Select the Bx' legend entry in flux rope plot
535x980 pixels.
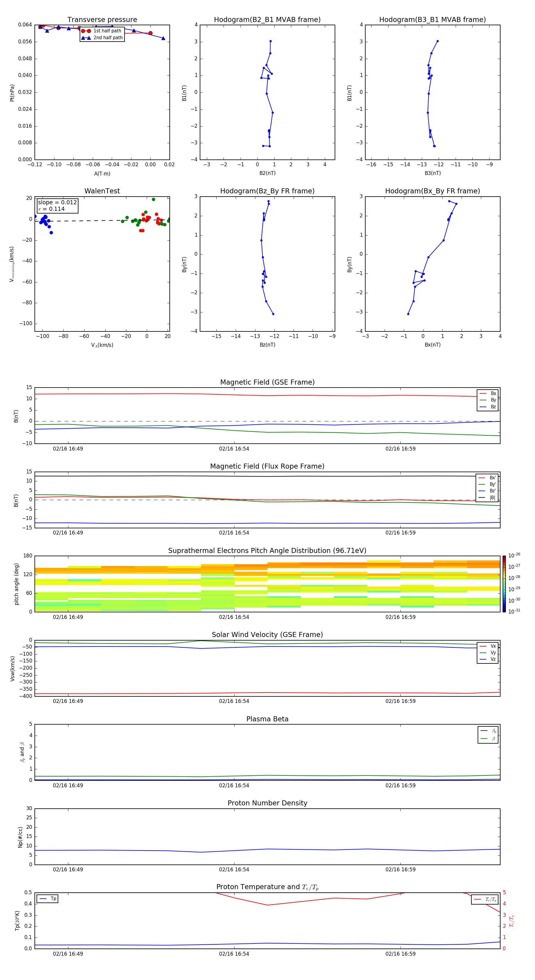click(487, 478)
